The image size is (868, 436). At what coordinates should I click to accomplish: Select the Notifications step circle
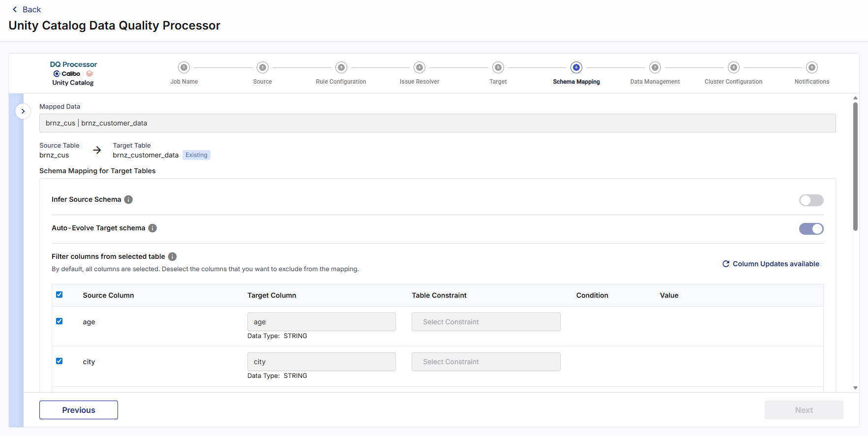[812, 67]
